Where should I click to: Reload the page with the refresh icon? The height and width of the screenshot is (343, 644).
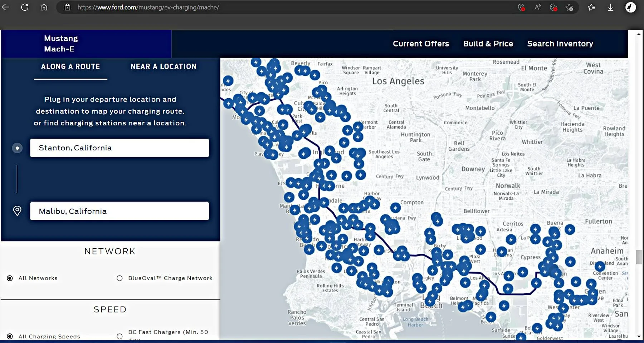[25, 7]
